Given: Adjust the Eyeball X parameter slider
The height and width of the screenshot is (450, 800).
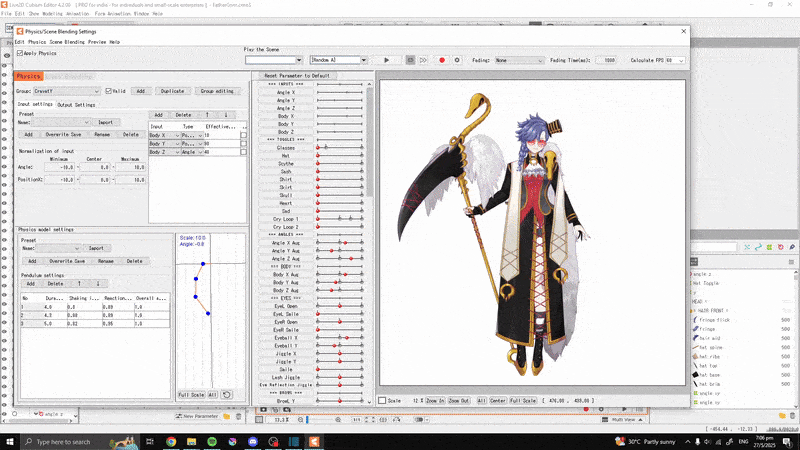Looking at the screenshot, I should click(x=340, y=338).
